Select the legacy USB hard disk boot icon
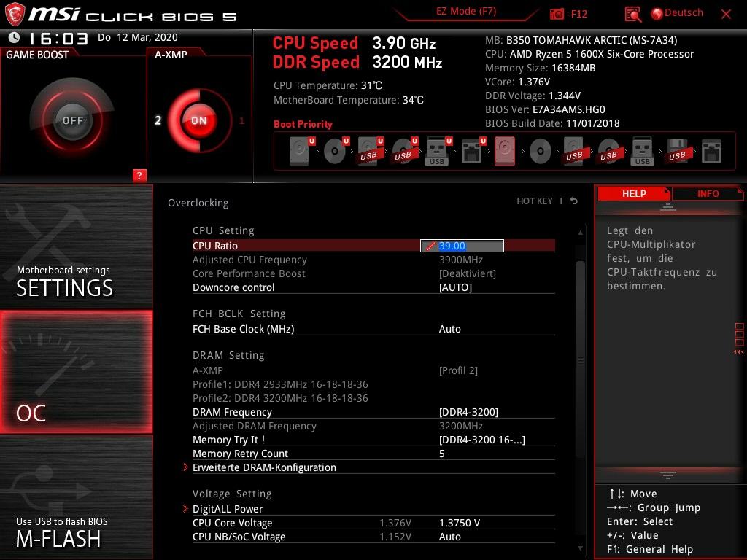Image resolution: width=747 pixels, height=560 pixels. 575,151
